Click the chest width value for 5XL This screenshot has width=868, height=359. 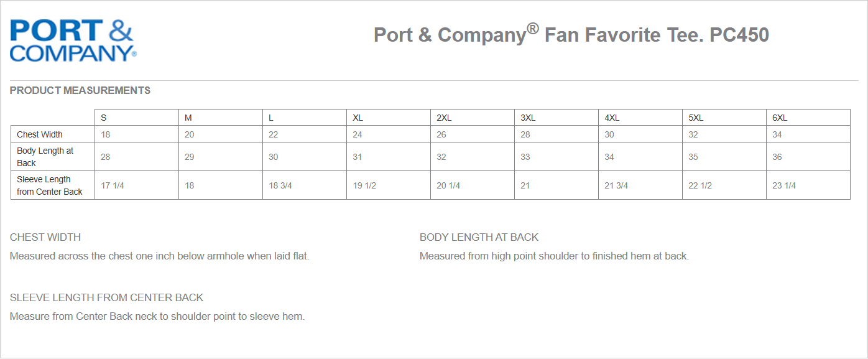693,134
